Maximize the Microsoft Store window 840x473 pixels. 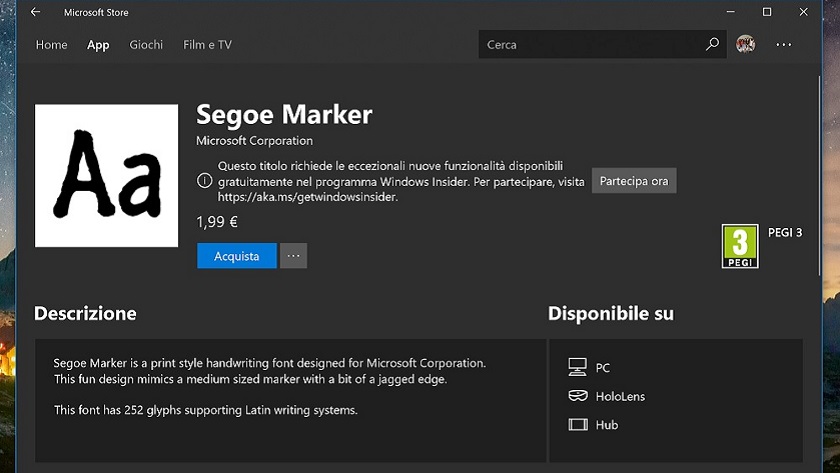tap(767, 13)
